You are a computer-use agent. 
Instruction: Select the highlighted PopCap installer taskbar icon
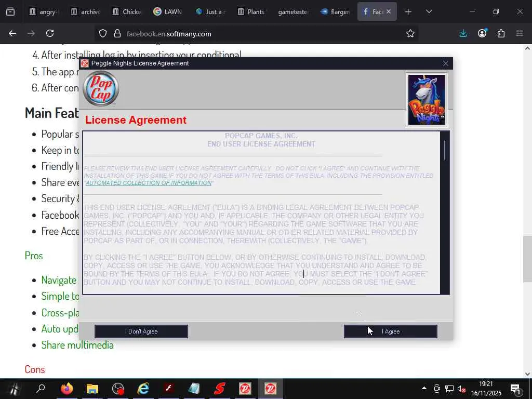(270, 389)
